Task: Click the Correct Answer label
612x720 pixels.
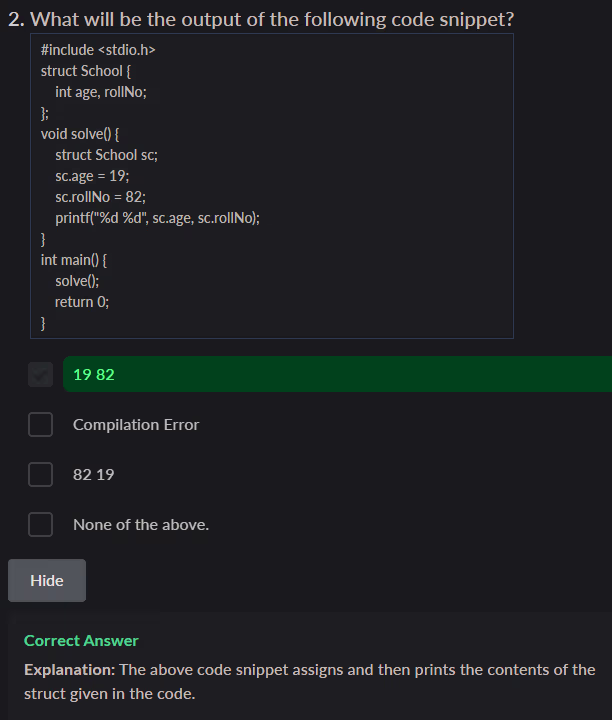Action: 81,640
